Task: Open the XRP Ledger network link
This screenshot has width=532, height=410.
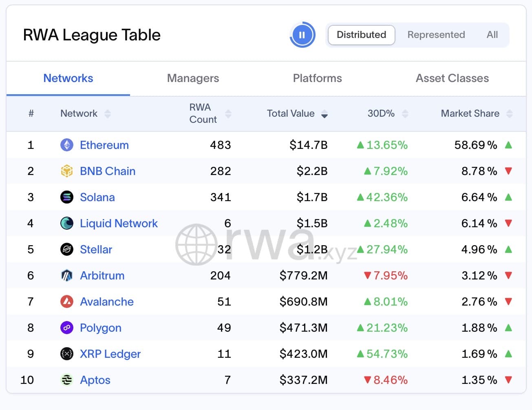Action: (x=110, y=354)
